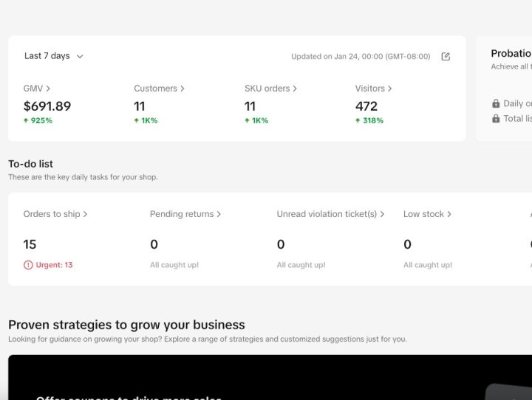Click the Visitors 318% up arrow

tap(358, 120)
